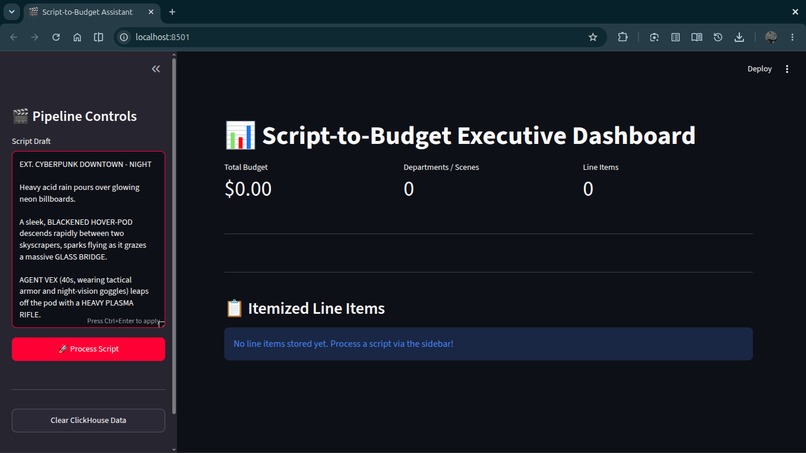Open the reader mode book icon
The height and width of the screenshot is (453, 806).
tap(697, 37)
